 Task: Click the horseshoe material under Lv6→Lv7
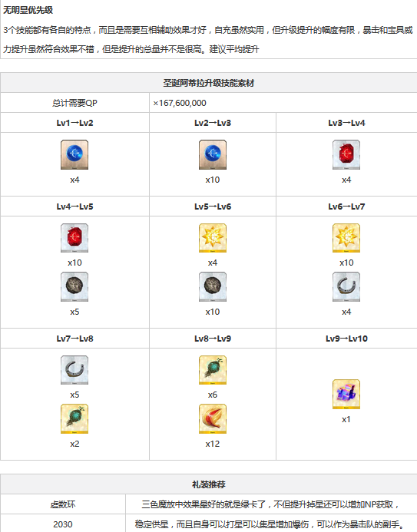(x=346, y=286)
